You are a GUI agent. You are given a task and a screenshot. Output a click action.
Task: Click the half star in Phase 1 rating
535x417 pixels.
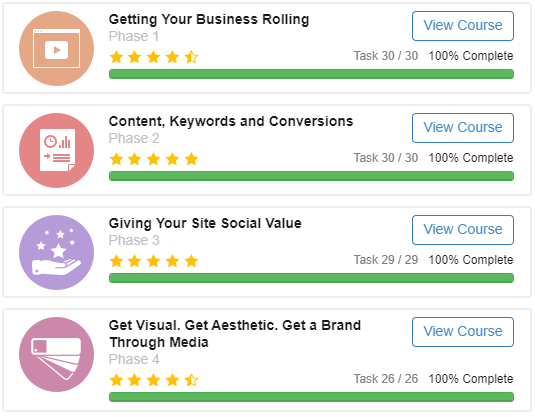pos(191,57)
